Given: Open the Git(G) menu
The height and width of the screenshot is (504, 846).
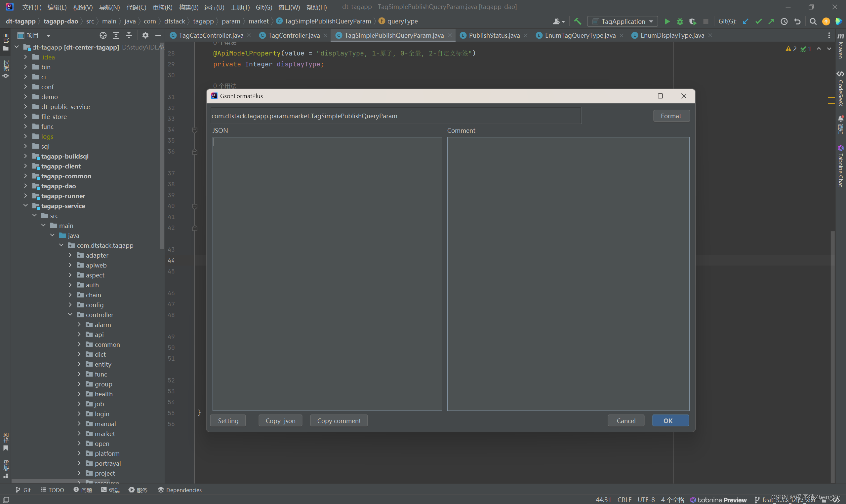Looking at the screenshot, I should pyautogui.click(x=264, y=7).
